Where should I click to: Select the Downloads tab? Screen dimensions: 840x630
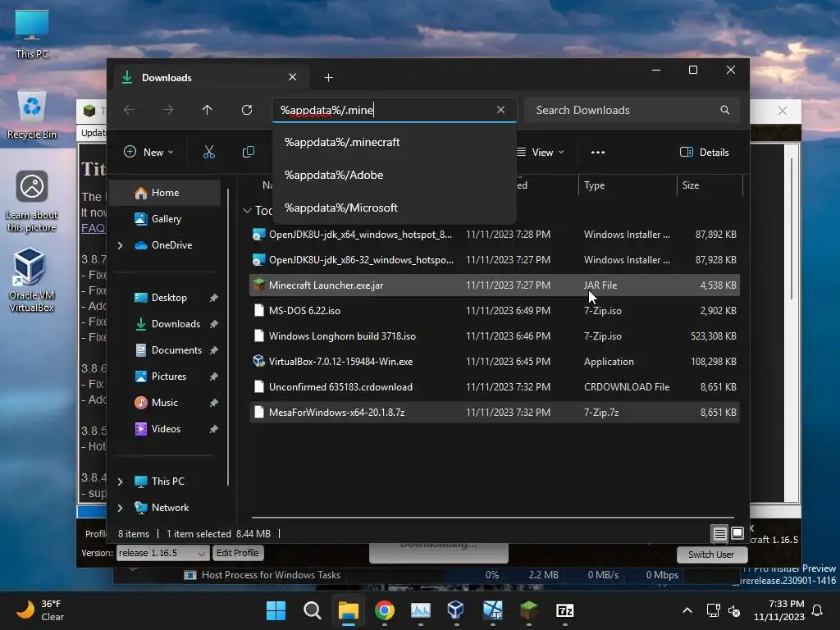pyautogui.click(x=211, y=78)
